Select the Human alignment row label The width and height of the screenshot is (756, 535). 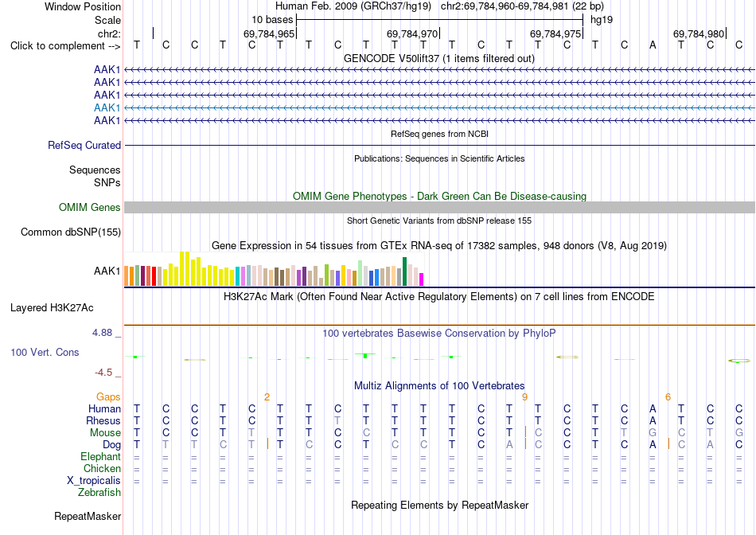pos(104,408)
